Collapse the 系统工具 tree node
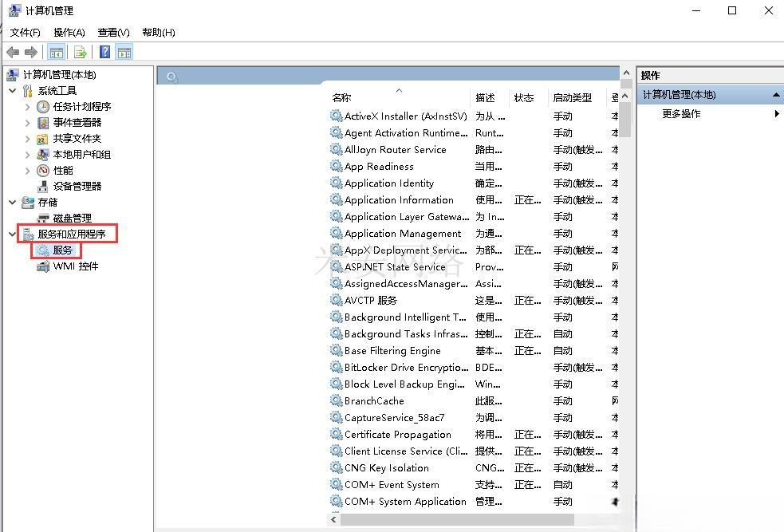 pyautogui.click(x=13, y=90)
